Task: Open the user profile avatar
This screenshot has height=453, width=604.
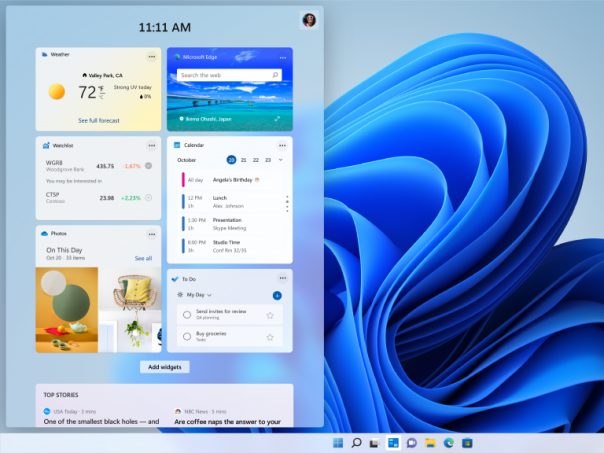Action: click(x=309, y=20)
